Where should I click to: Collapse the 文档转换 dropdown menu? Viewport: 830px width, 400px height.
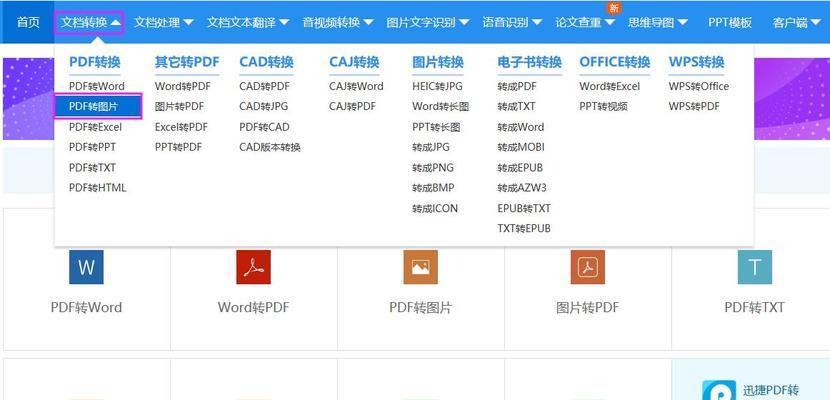coord(90,22)
